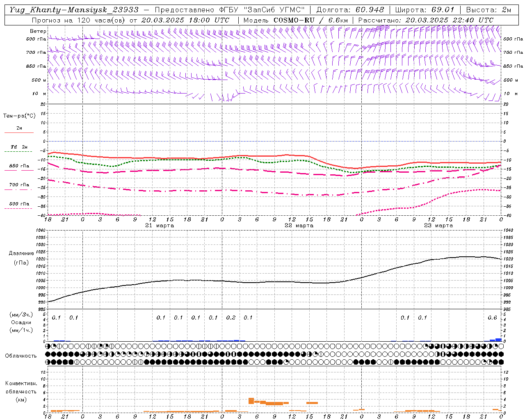Click the 0.2 precipitation amount value

(x=231, y=318)
